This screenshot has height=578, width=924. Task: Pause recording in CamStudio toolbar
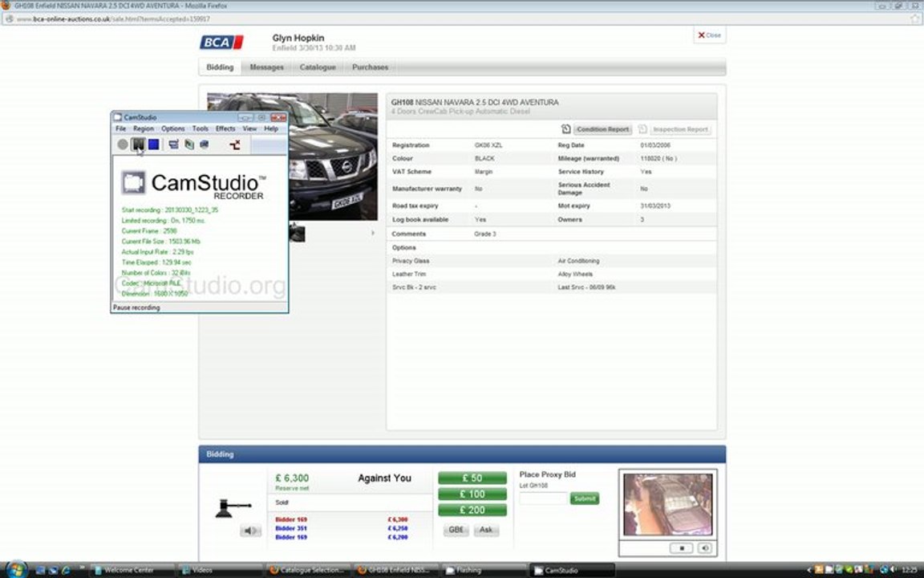[x=138, y=144]
